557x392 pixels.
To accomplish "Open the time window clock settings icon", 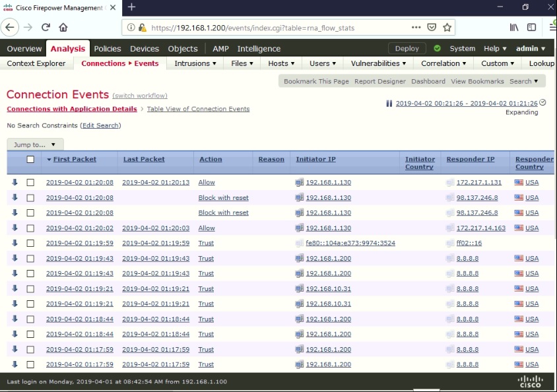I will (542, 104).
